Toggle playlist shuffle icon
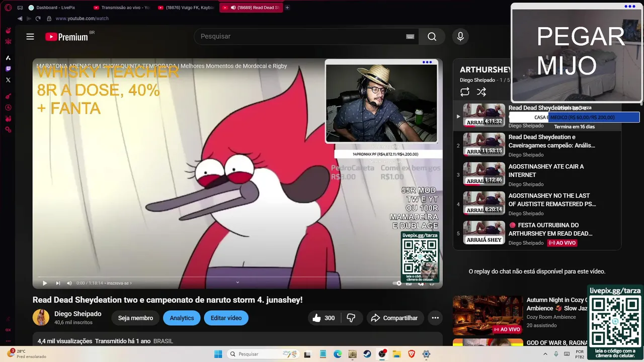644x362 pixels. pos(481,92)
